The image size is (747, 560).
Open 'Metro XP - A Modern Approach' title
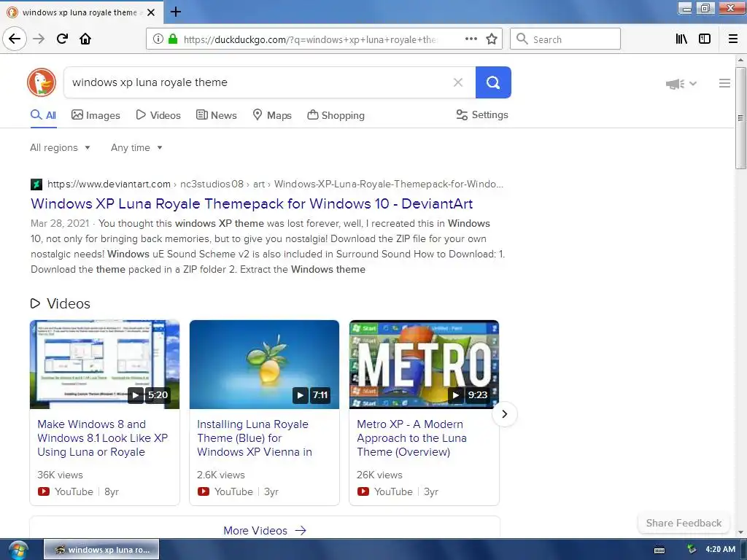point(411,438)
